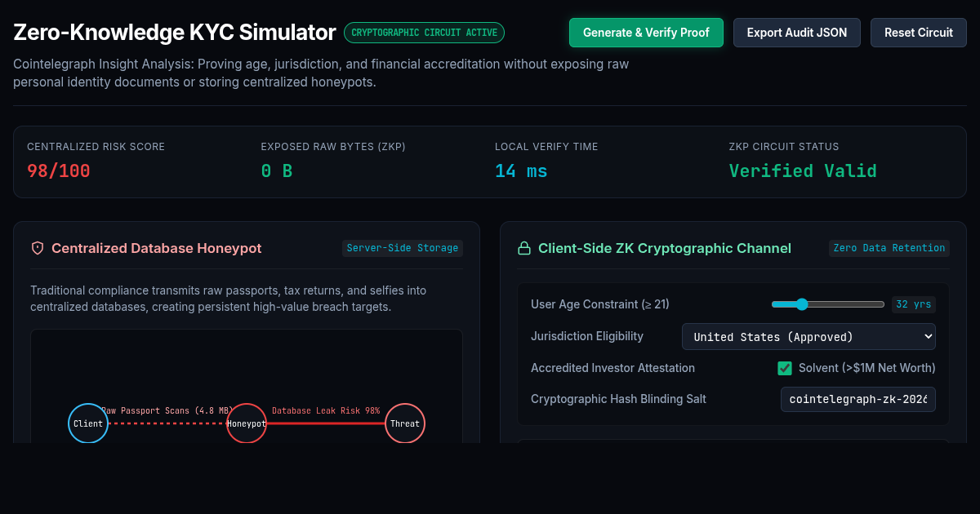The width and height of the screenshot is (980, 514).
Task: Click the Accredited Investor Attestation label
Action: (613, 368)
